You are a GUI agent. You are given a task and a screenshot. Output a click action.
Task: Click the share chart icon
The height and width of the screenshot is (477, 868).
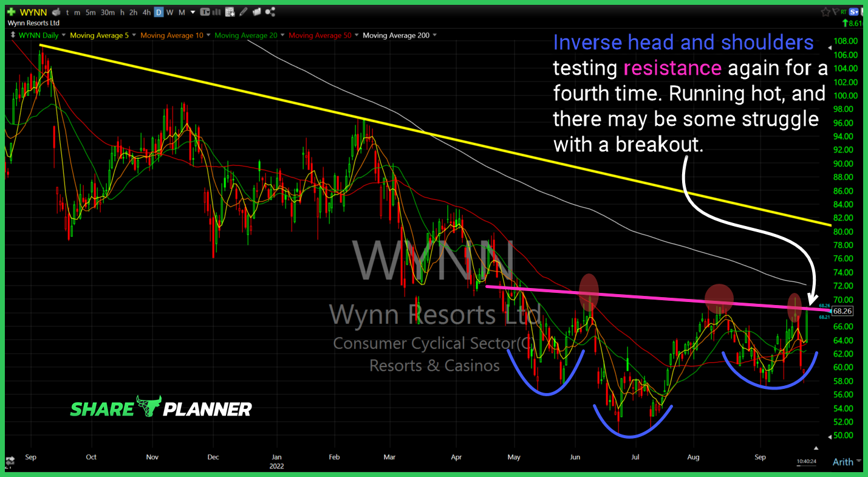[x=270, y=12]
